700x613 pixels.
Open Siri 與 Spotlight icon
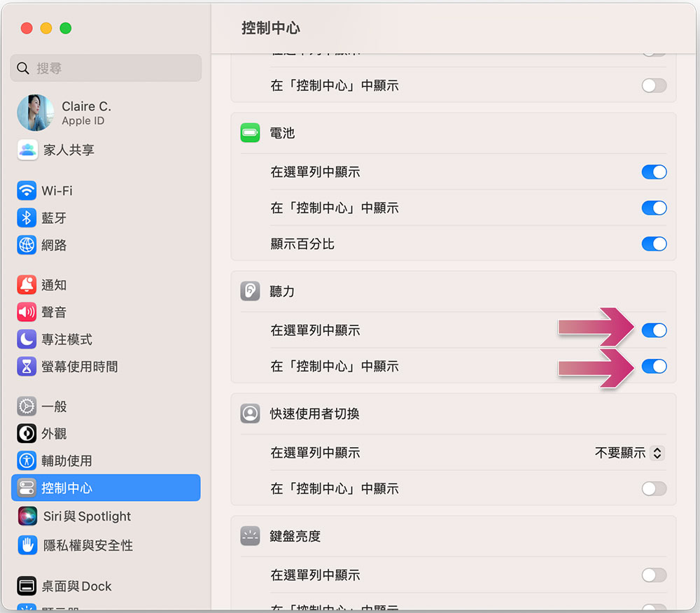click(28, 516)
